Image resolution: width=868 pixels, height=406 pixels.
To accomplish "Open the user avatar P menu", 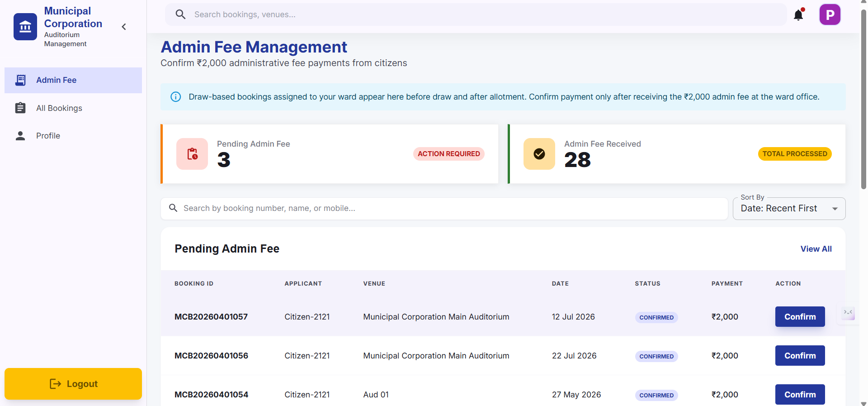I will point(830,14).
